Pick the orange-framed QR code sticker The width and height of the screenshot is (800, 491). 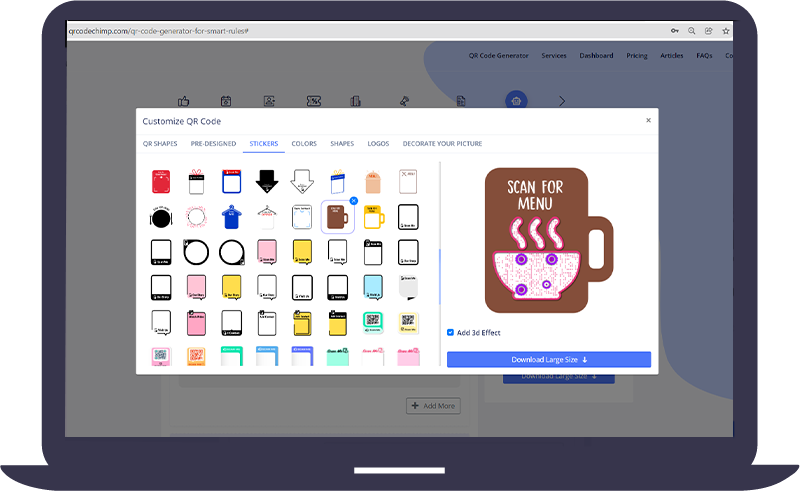pyautogui.click(x=196, y=356)
